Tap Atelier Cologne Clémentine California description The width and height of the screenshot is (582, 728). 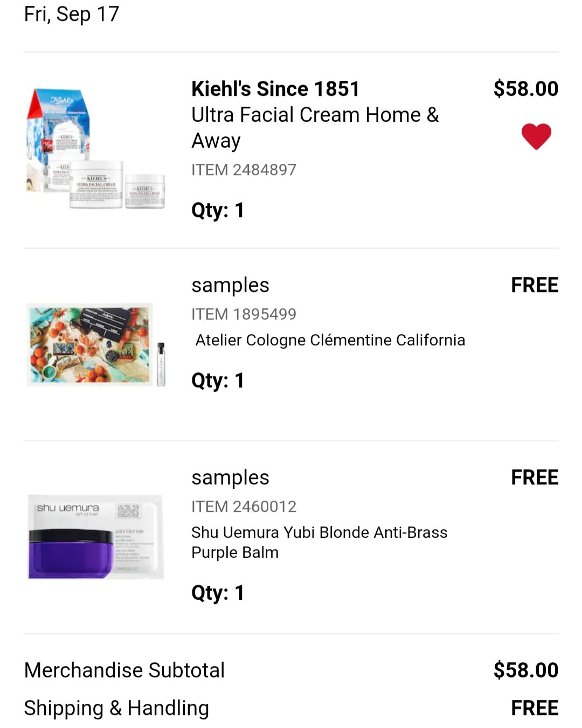pyautogui.click(x=330, y=340)
